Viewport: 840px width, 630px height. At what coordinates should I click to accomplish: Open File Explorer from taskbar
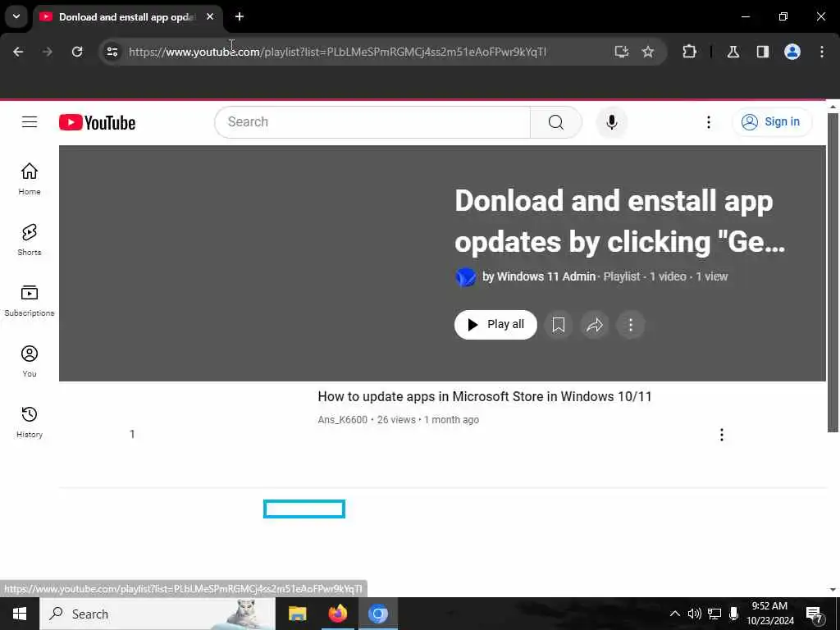[297, 614]
